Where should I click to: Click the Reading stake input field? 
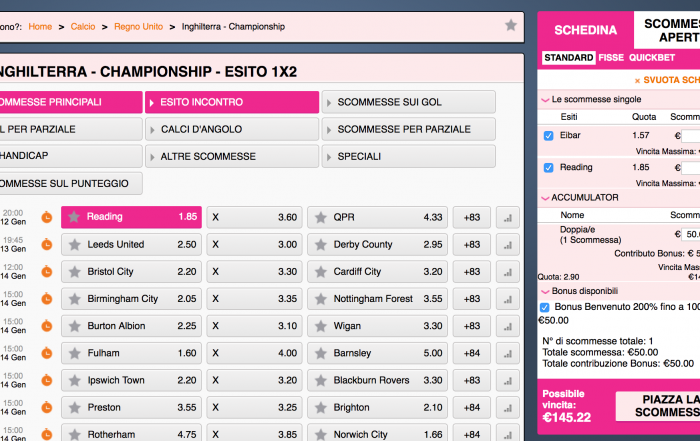691,168
